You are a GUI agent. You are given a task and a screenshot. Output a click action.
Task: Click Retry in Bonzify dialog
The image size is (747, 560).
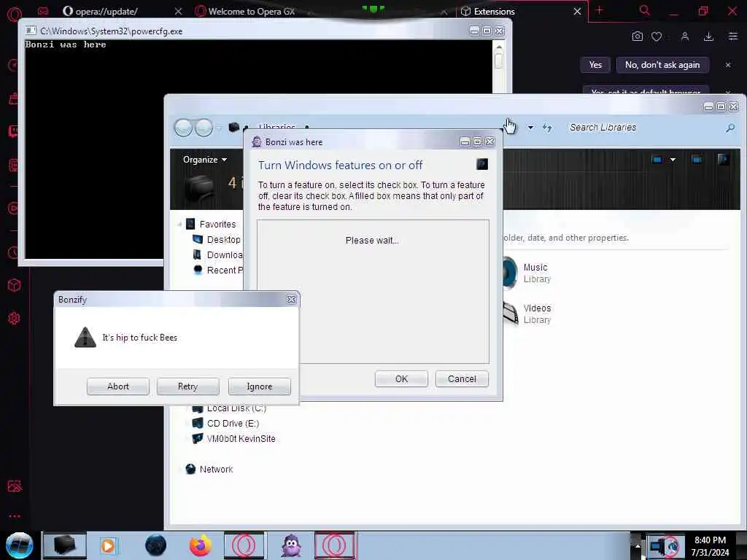point(187,386)
